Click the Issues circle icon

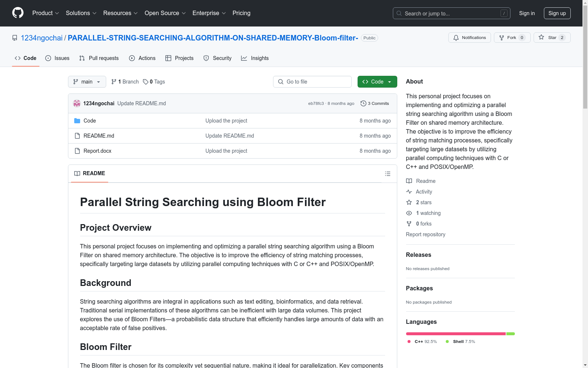tap(48, 58)
